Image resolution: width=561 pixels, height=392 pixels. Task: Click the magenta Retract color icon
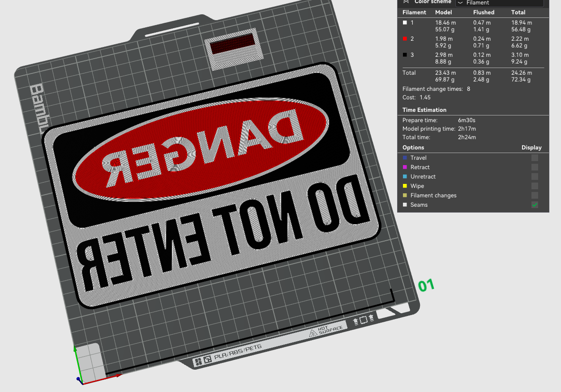coord(405,167)
